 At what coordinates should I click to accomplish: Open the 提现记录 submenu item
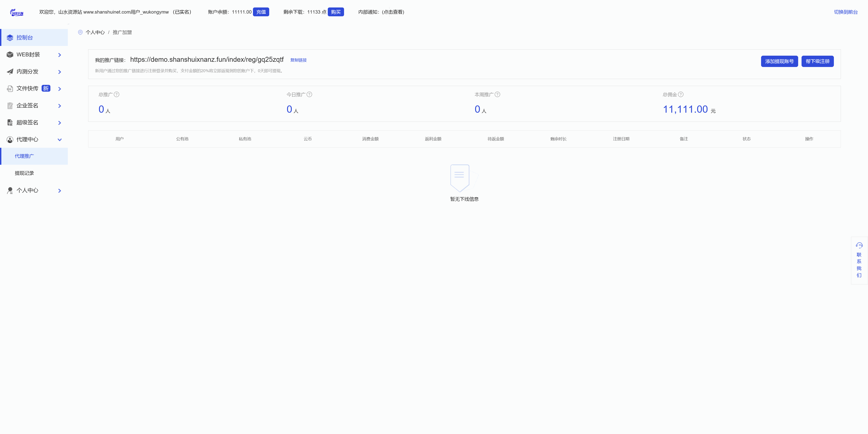point(24,173)
